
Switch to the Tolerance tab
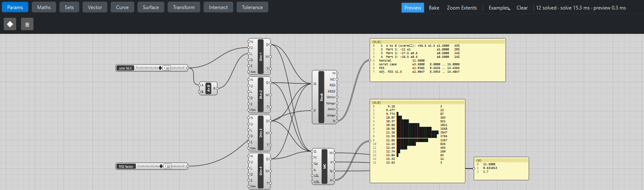click(x=252, y=7)
